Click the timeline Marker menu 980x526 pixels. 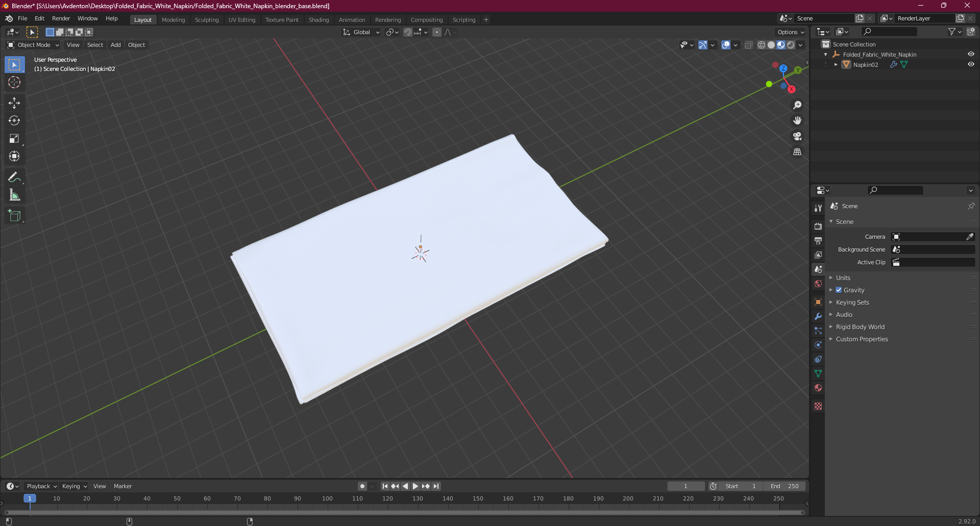[x=122, y=486]
